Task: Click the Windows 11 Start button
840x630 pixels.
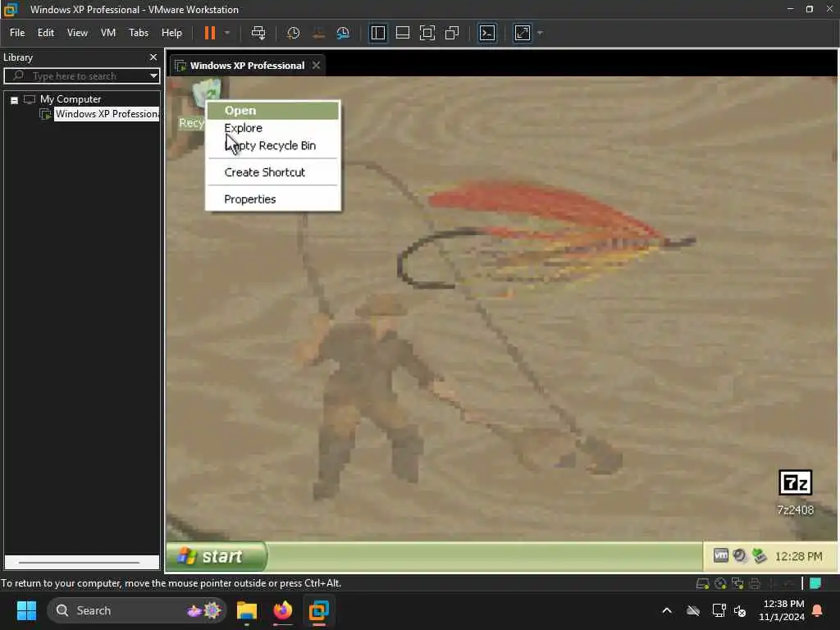Action: pyautogui.click(x=26, y=610)
